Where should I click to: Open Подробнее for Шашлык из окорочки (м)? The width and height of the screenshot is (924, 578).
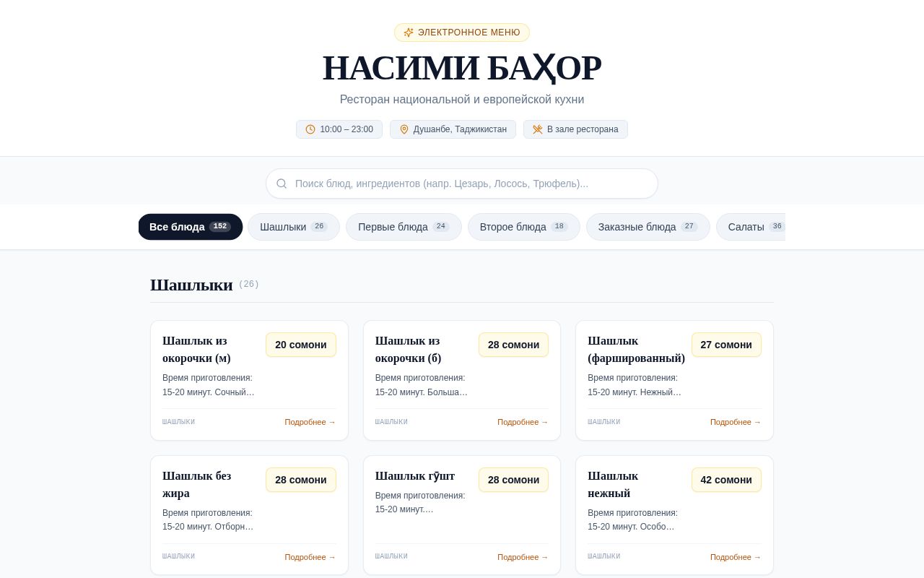310,422
